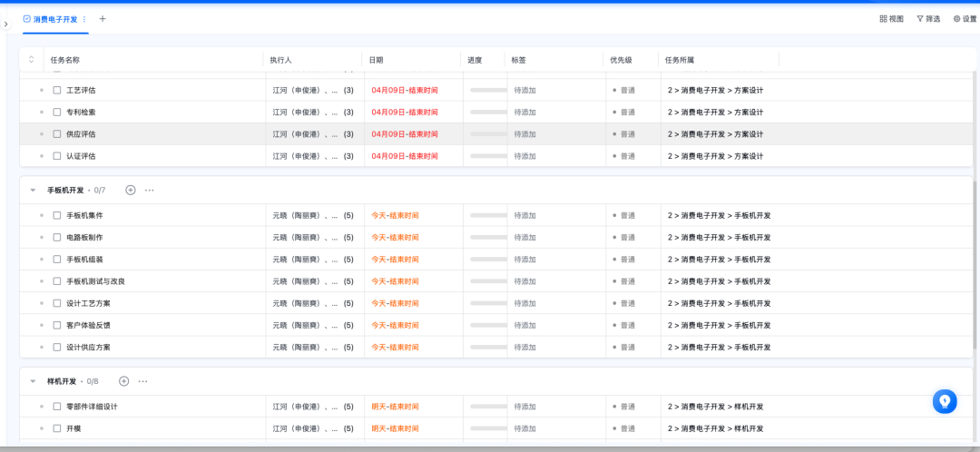Viewport: 980px width, 452px height.
Task: Open the 视图 view menu
Action: 891,19
